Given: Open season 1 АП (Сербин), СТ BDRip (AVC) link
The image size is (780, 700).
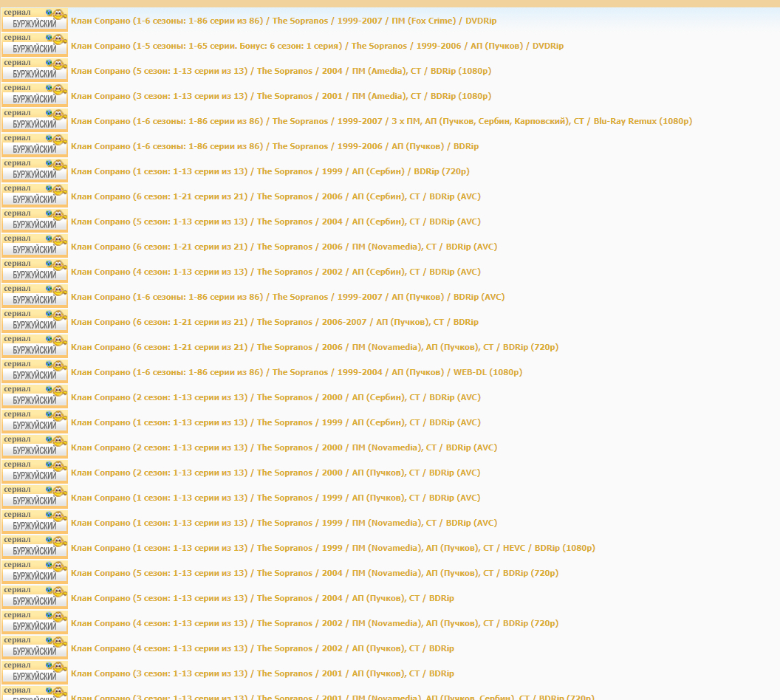Looking at the screenshot, I should click(276, 422).
